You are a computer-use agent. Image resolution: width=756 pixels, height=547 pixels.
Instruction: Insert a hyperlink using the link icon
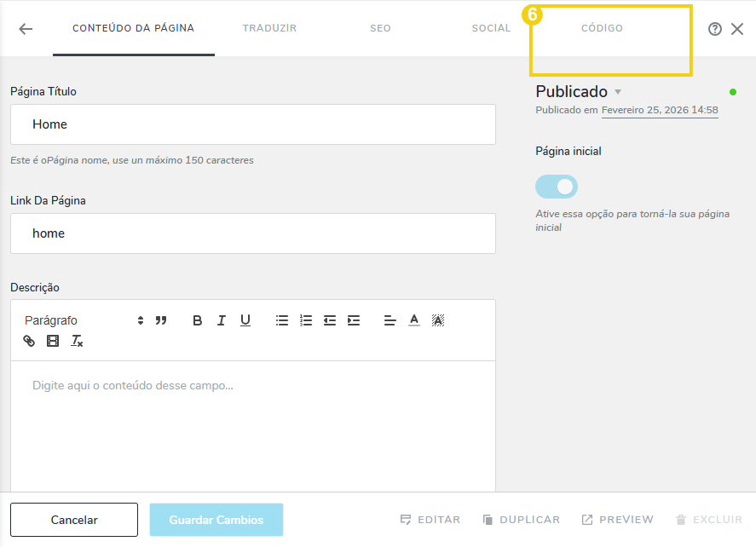click(27, 341)
